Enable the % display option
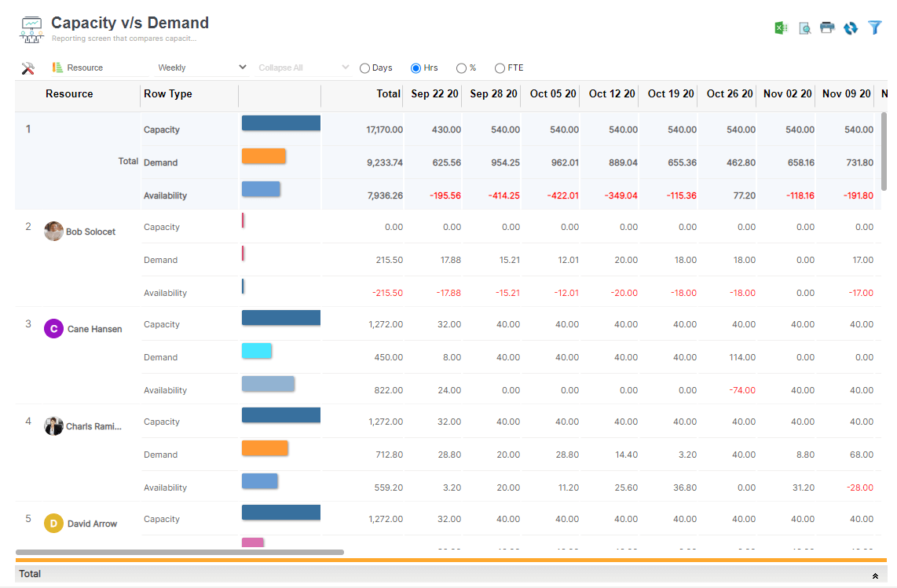This screenshot has width=897, height=588. pyautogui.click(x=462, y=68)
